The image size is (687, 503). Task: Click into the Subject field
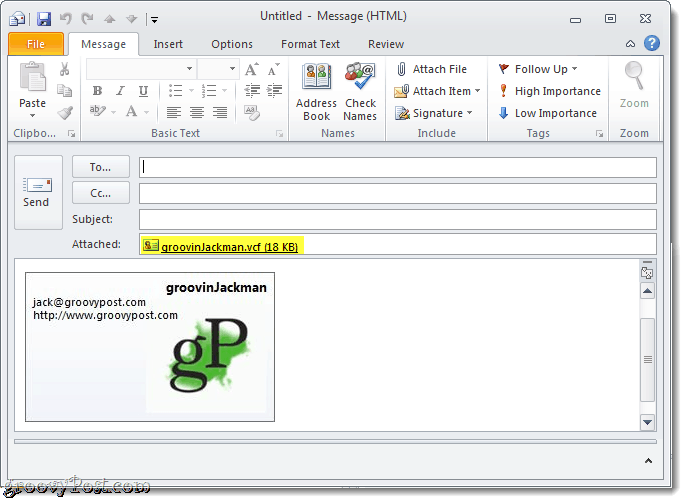398,220
